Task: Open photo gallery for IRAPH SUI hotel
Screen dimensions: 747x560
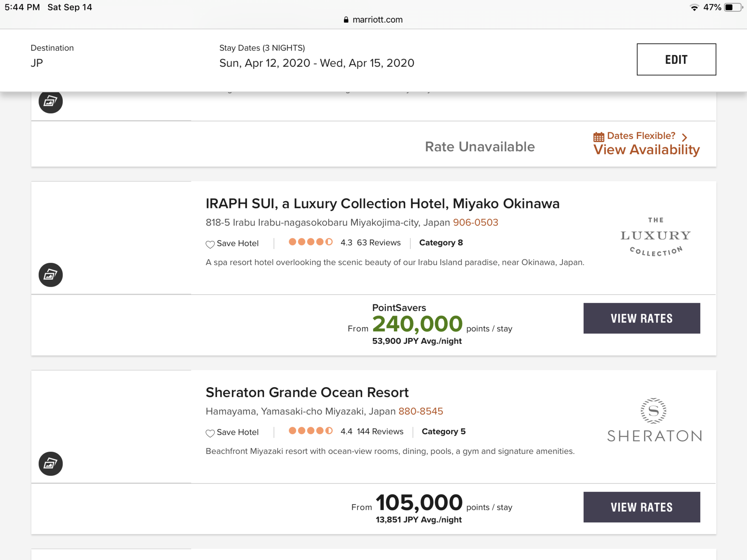Action: pyautogui.click(x=50, y=275)
